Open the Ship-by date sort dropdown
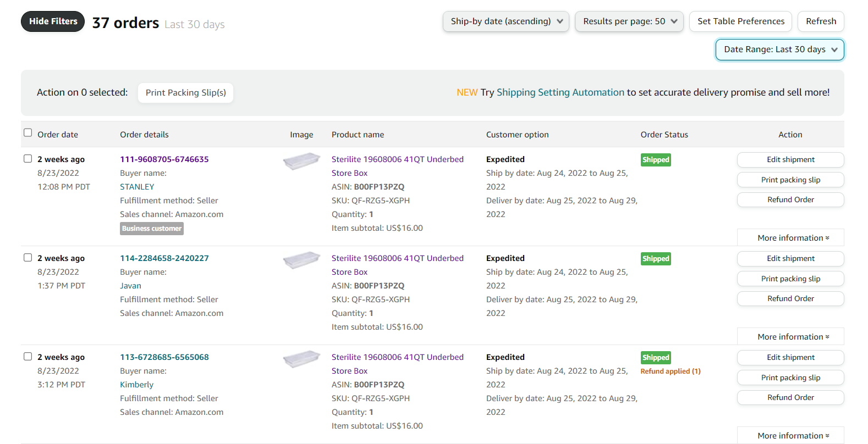The width and height of the screenshot is (868, 444). point(506,21)
